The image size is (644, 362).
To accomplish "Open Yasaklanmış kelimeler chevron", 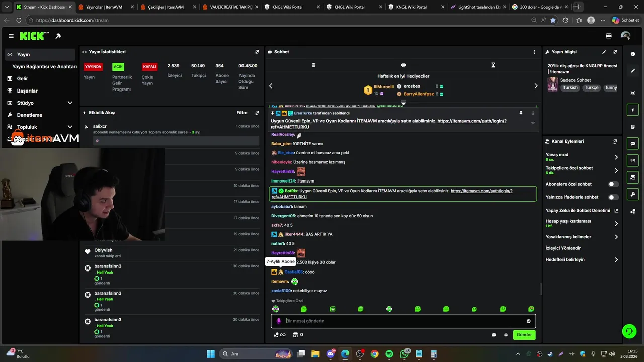I will (x=616, y=237).
